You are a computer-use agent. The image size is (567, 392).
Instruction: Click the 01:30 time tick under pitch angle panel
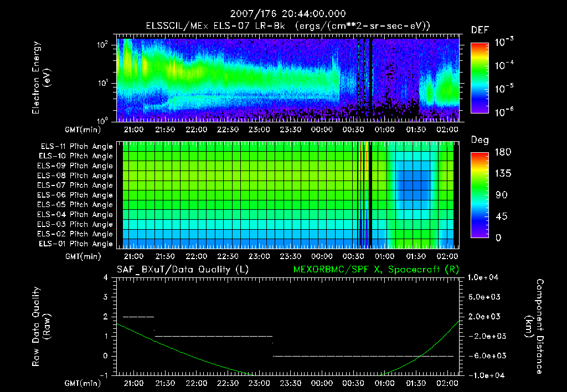click(416, 256)
